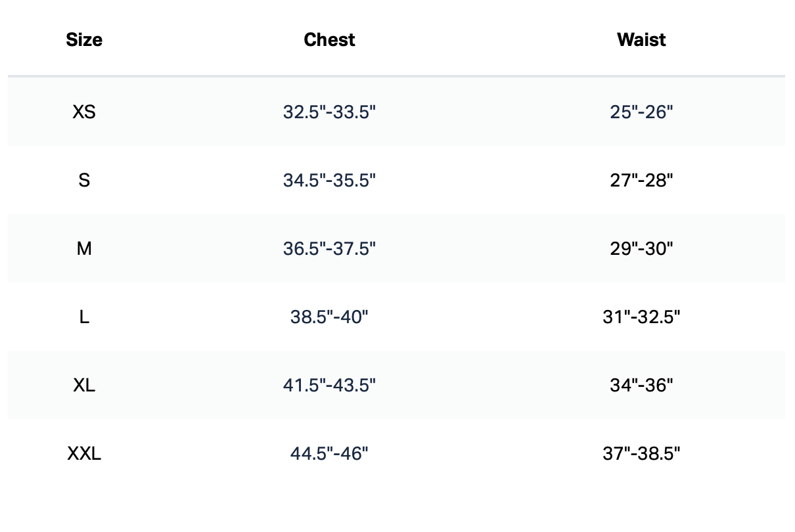The height and width of the screenshot is (532, 795).
Task: Click chest measurement 36.5"-37.5"
Action: pyautogui.click(x=329, y=249)
